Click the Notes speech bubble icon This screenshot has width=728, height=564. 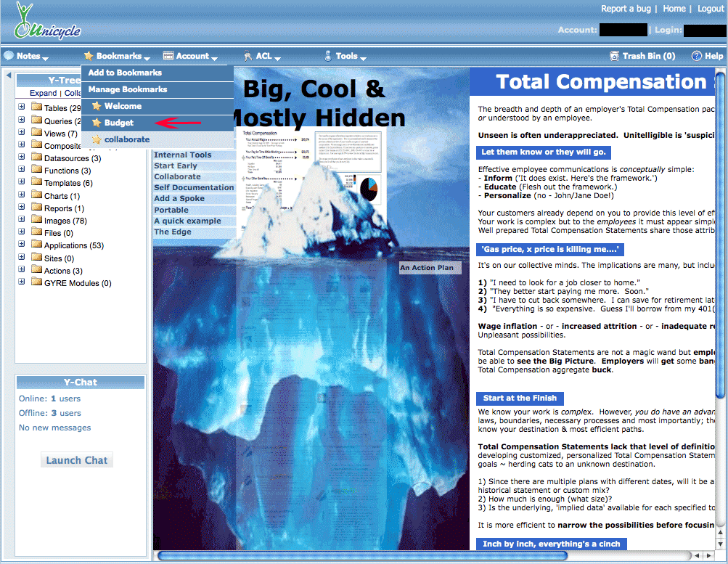coord(9,56)
